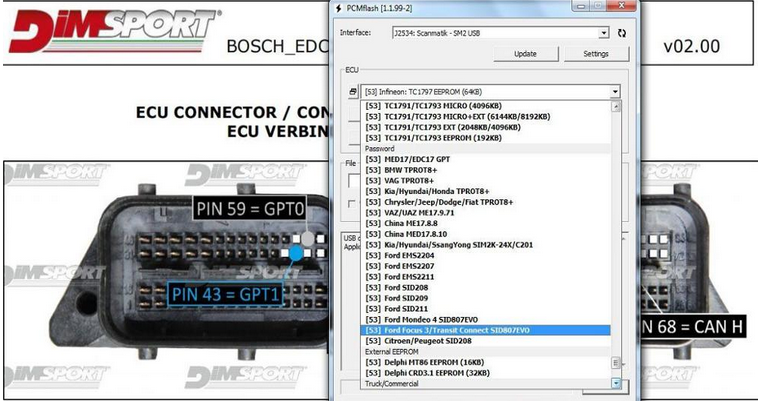Select Delphi MT86 EEPROM (16KB)
Screen dimensions: 760x404
click(x=486, y=362)
